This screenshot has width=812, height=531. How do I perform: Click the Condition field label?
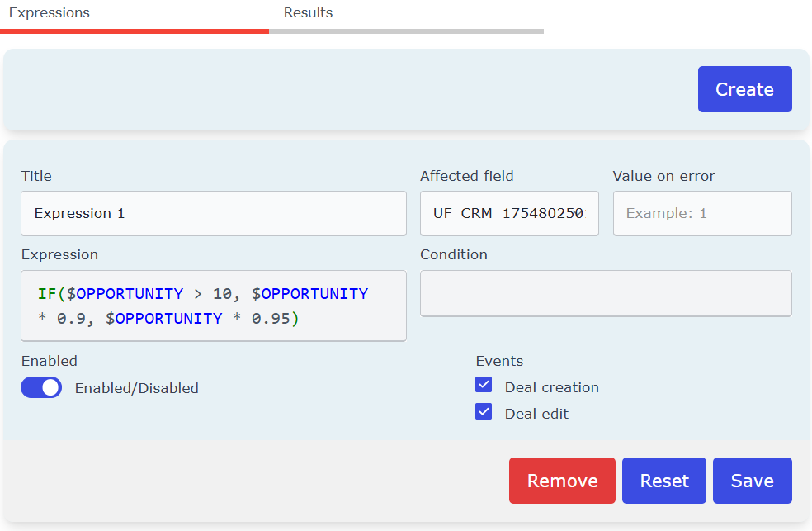(x=454, y=254)
